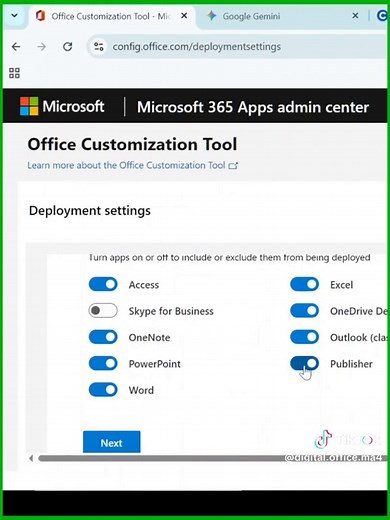The image size is (390, 520).
Task: Turn off the Word toggle
Action: coord(103,390)
